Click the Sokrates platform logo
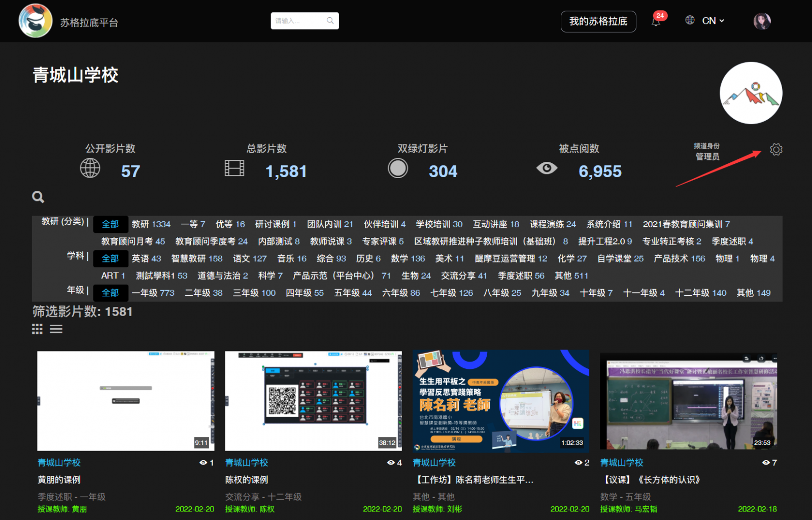 tap(35, 21)
